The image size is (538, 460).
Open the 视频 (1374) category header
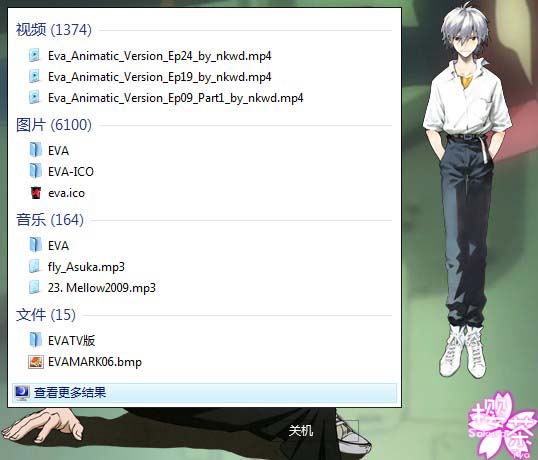point(54,30)
